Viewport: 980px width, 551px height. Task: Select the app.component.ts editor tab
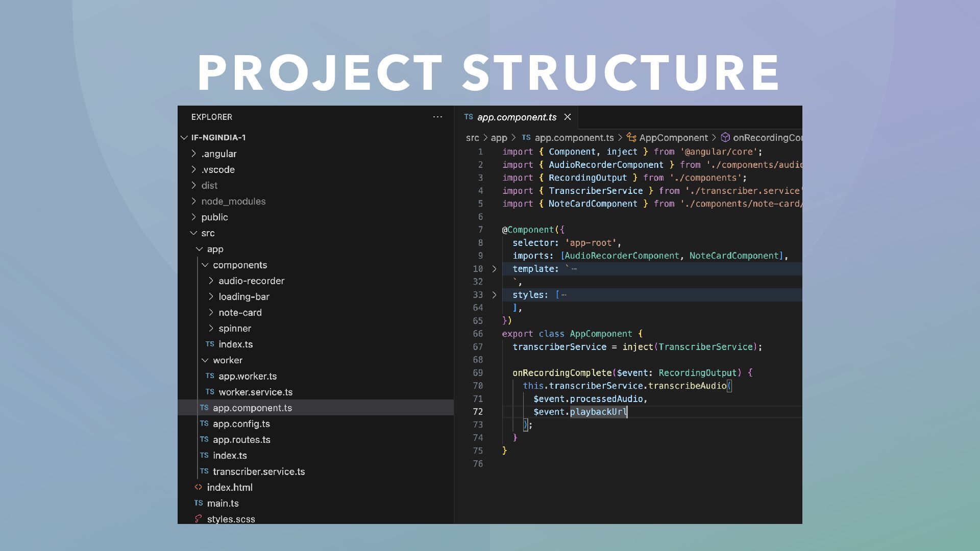(516, 117)
